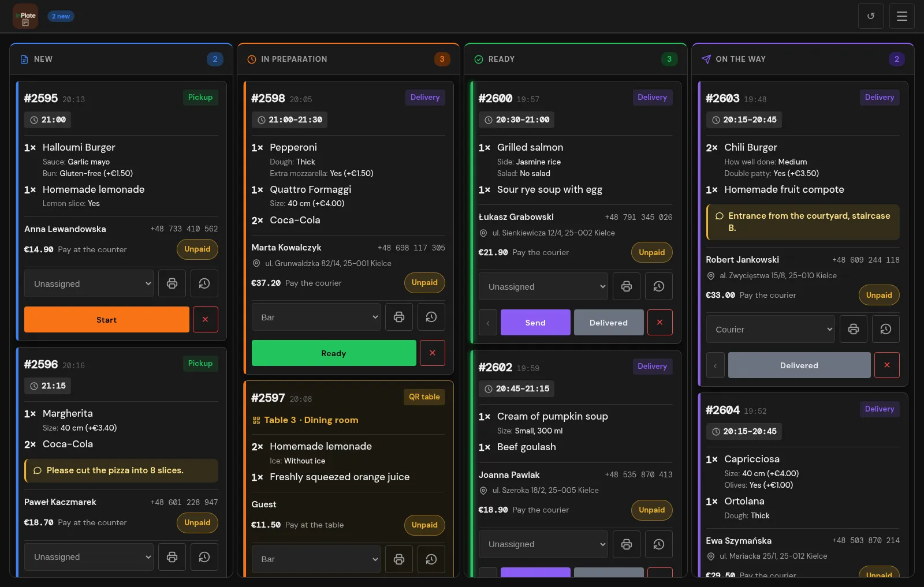
Task: Print order #2603 ticket
Action: [854, 329]
